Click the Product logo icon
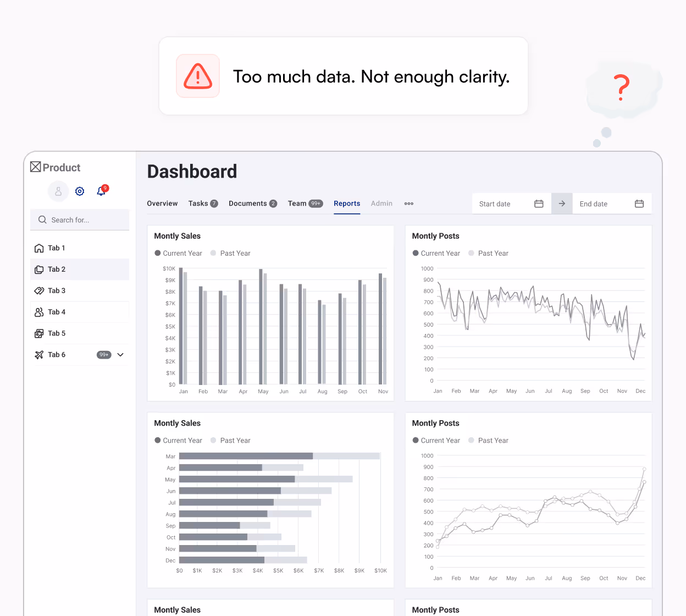686x616 pixels. (x=36, y=167)
